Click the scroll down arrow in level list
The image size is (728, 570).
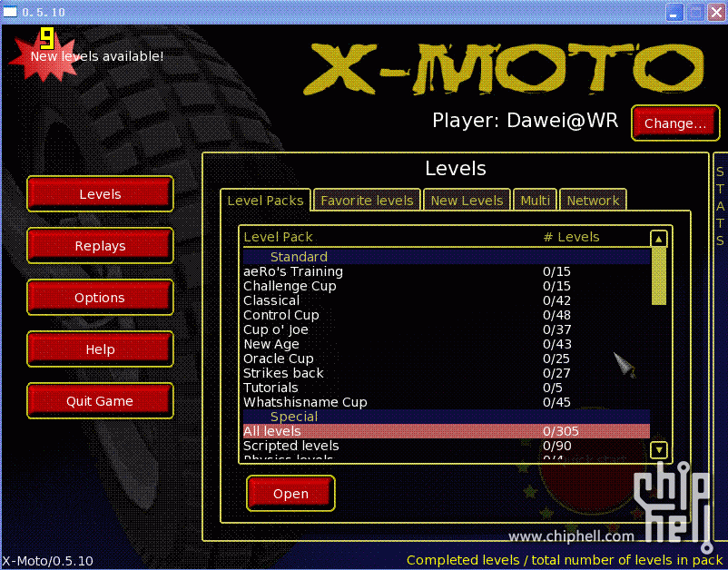[659, 450]
